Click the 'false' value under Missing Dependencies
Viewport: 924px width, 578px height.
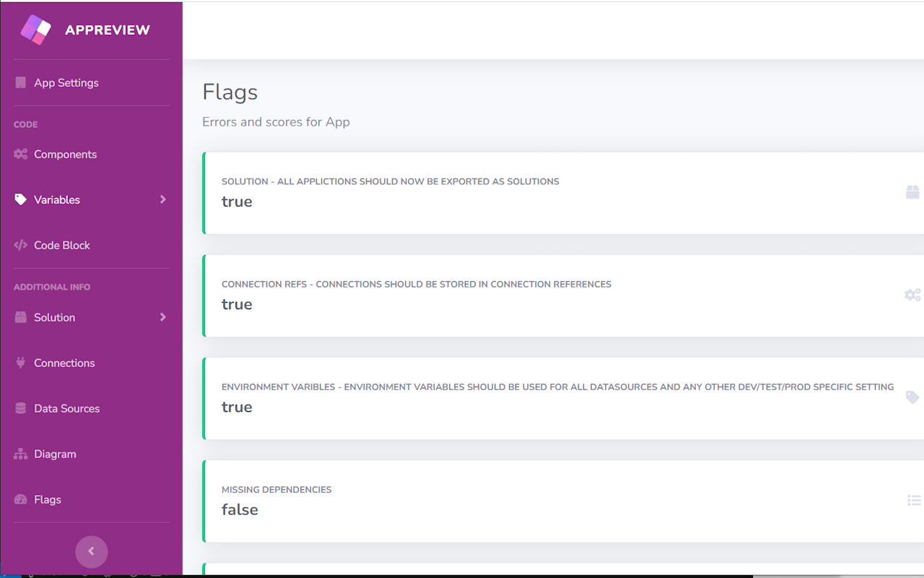click(240, 509)
